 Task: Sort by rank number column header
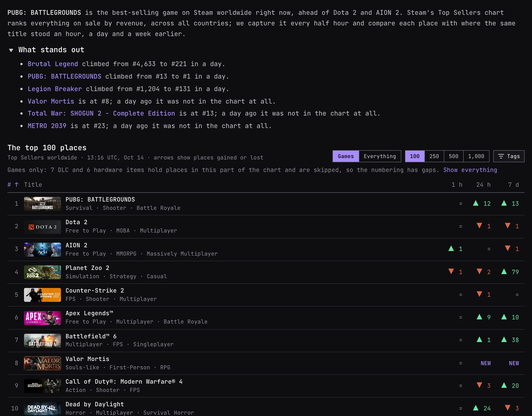[13, 185]
